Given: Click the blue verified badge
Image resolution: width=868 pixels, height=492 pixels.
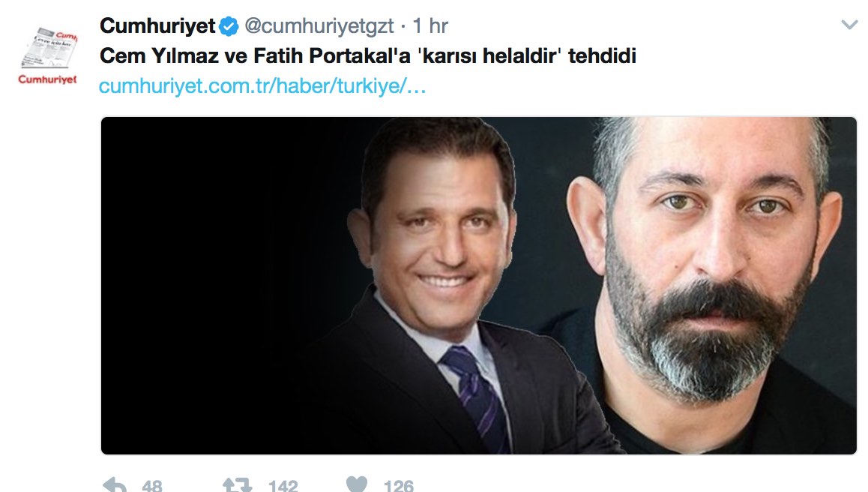Looking at the screenshot, I should coord(229,26).
